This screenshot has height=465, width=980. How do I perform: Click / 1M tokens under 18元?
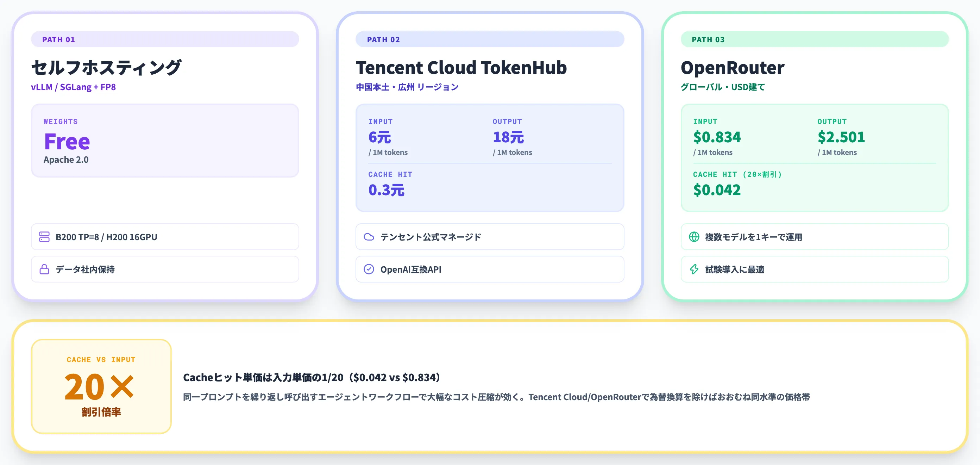click(x=513, y=152)
